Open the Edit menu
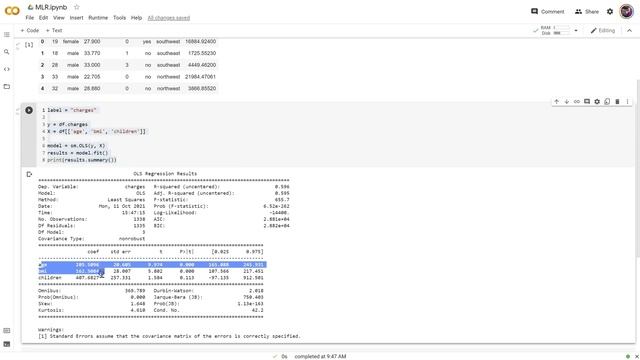640x360 pixels. 43,18
